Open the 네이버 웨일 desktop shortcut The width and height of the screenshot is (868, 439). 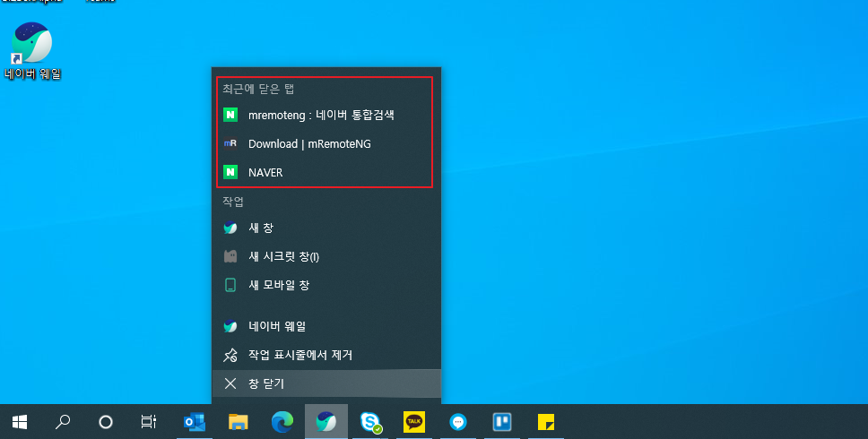tap(32, 51)
